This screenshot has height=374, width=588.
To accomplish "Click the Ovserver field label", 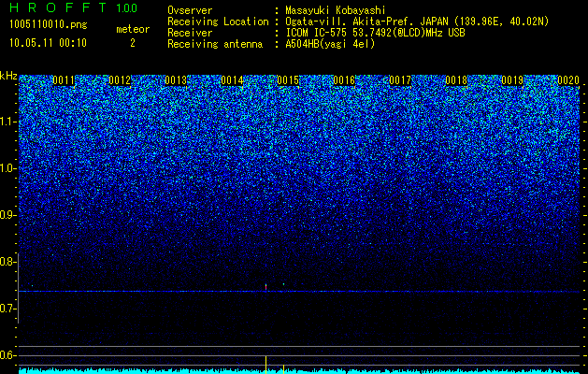I will click(x=190, y=11).
